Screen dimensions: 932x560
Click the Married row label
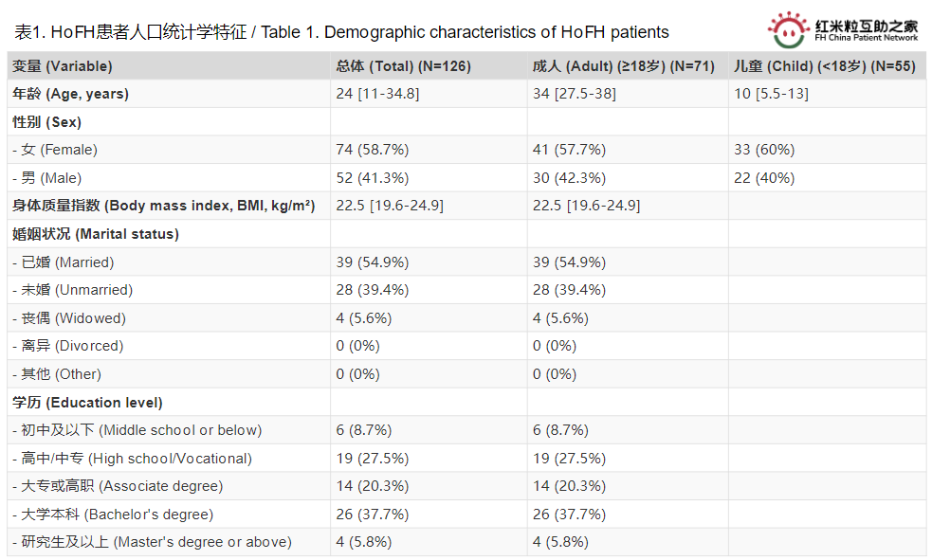pyautogui.click(x=64, y=262)
